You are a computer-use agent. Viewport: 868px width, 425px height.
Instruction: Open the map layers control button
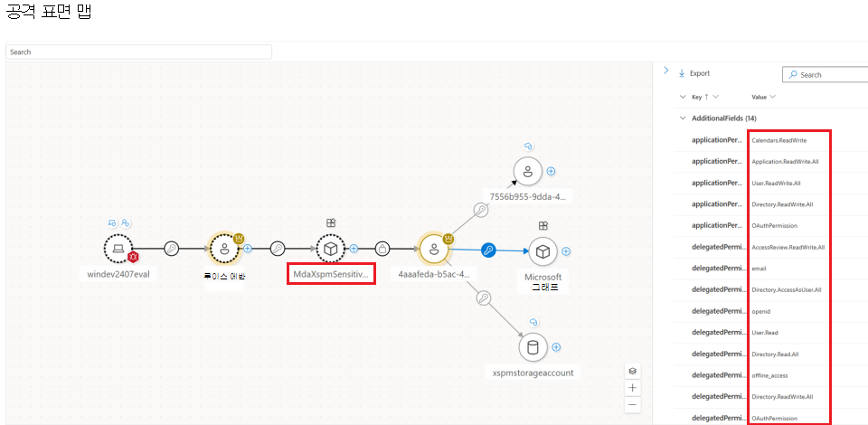click(x=633, y=371)
